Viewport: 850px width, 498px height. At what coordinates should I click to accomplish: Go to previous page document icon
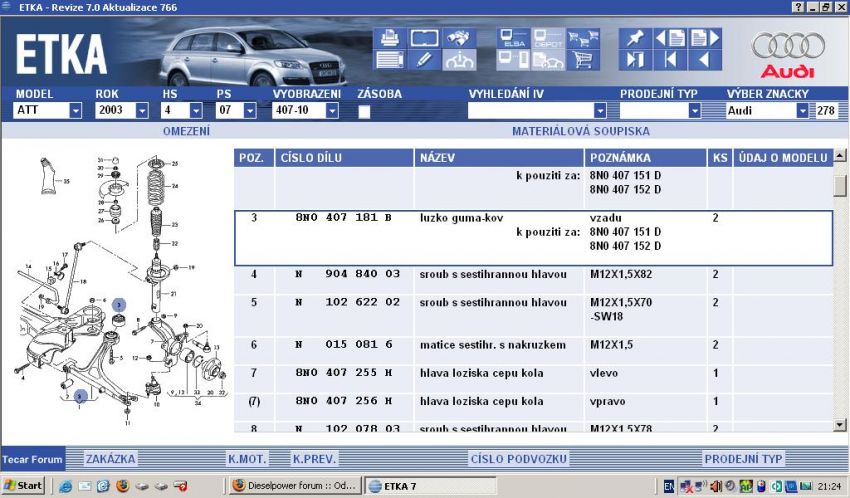pyautogui.click(x=670, y=38)
